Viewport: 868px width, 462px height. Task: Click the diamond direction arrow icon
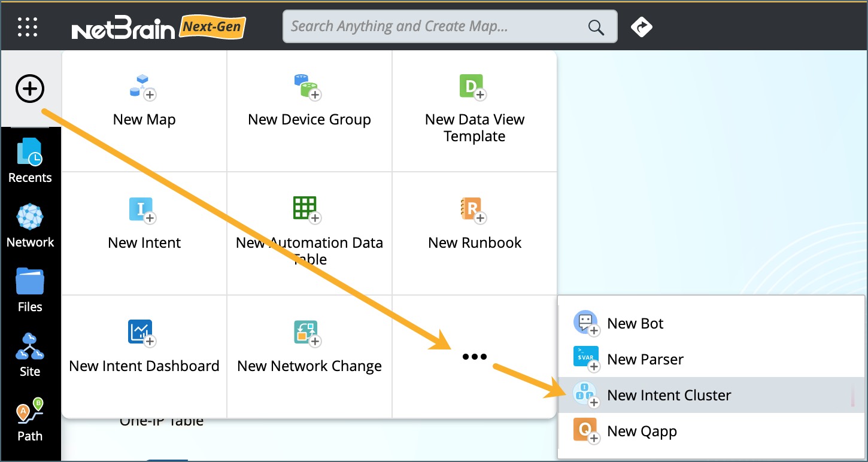click(641, 27)
